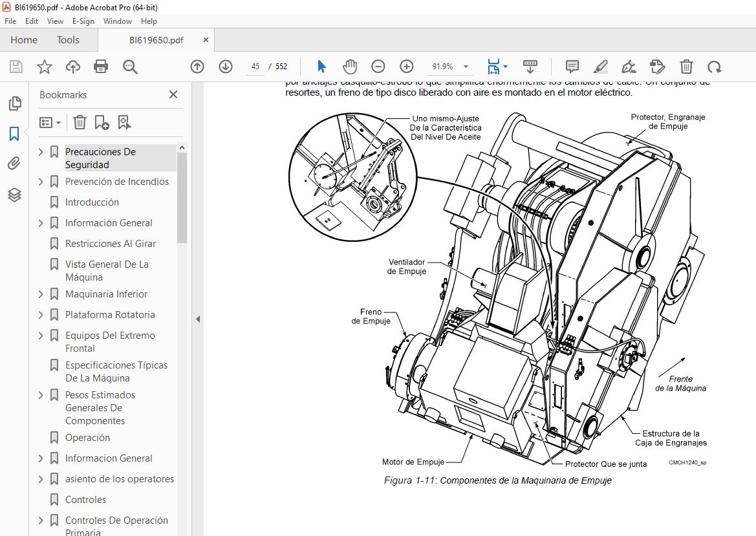756x536 pixels.
Task: Zoom in with plus icon
Action: (x=407, y=67)
